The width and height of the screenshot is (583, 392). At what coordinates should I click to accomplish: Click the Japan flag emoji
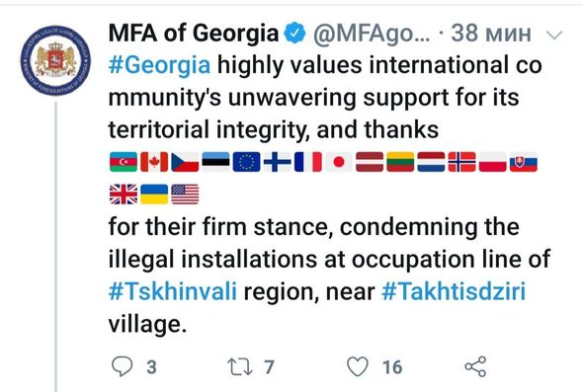(x=339, y=162)
